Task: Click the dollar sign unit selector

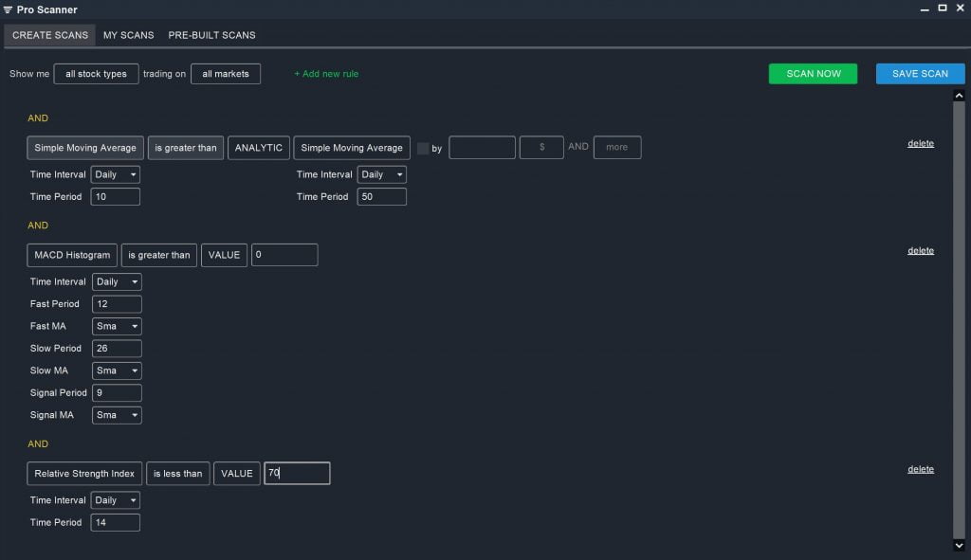Action: point(541,148)
